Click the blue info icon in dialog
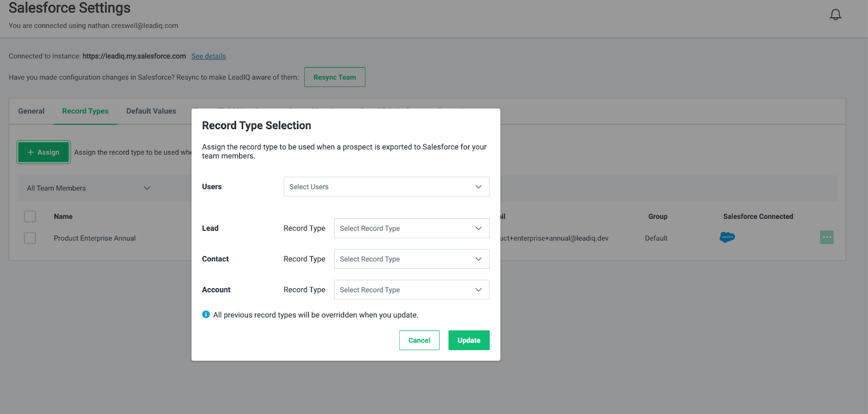The width and height of the screenshot is (868, 414). click(206, 315)
